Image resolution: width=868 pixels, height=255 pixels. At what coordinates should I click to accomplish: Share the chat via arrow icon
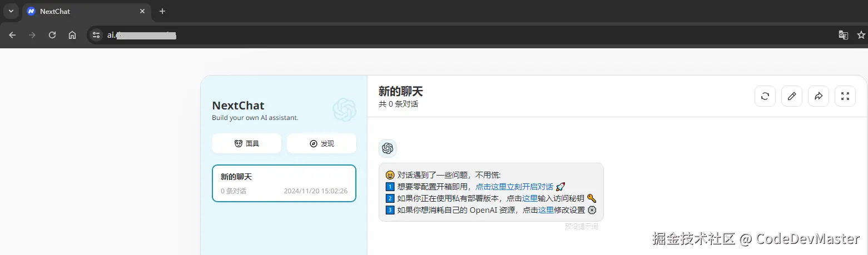point(819,96)
